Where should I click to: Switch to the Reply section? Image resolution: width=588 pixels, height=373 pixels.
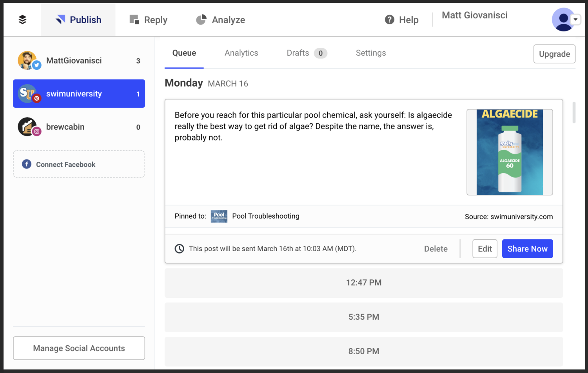click(149, 20)
